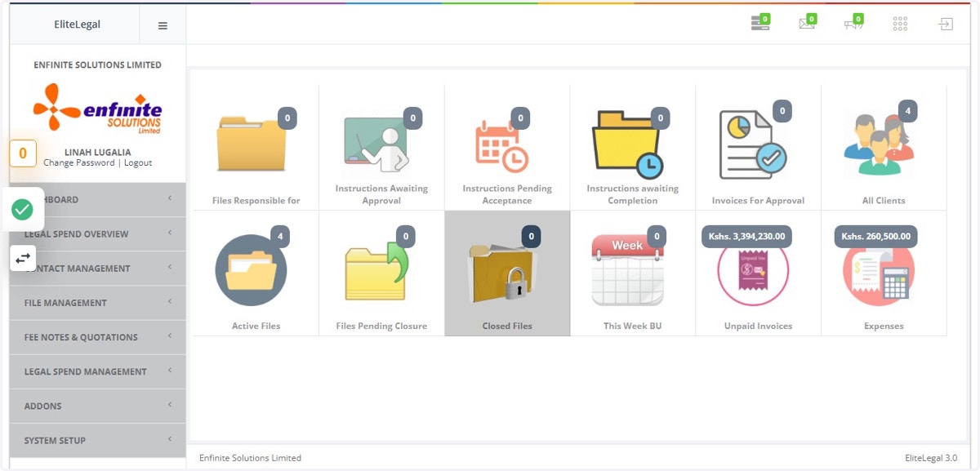This screenshot has width=980, height=471.
Task: Expand the Legal Spend Management menu
Action: tap(98, 371)
